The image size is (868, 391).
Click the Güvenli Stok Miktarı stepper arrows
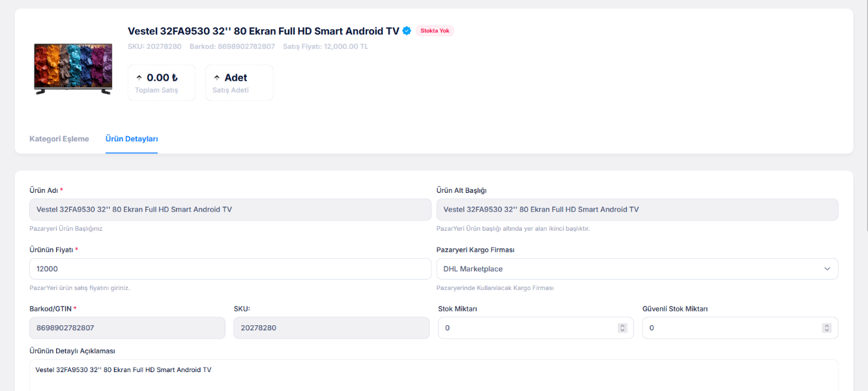point(826,328)
